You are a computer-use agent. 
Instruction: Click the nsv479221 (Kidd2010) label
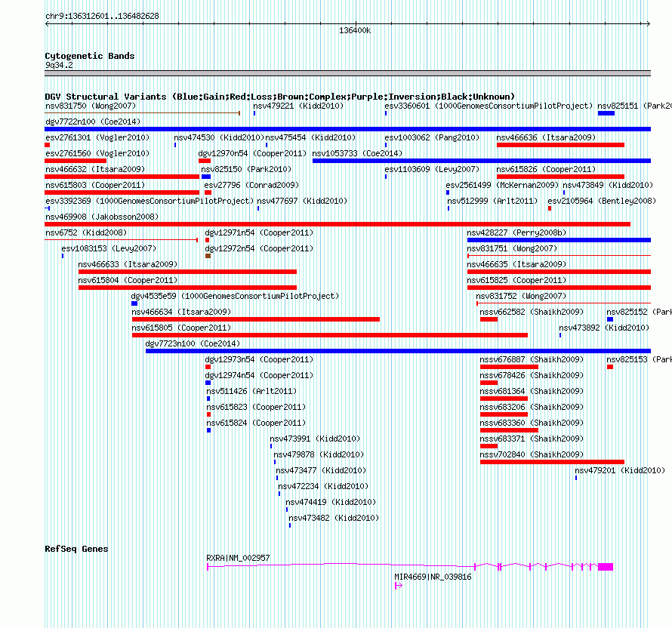click(298, 106)
